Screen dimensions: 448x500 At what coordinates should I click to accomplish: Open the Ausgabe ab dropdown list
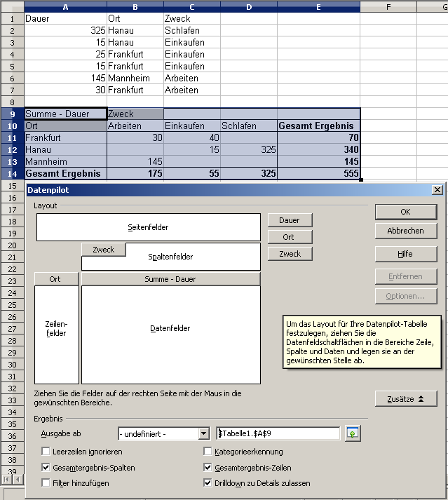pyautogui.click(x=203, y=434)
